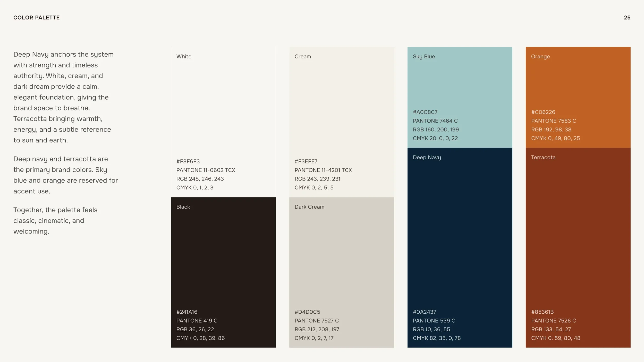The height and width of the screenshot is (362, 644).
Task: Click paragraph starting 'Deep navy and terracotta are'
Action: (x=66, y=175)
